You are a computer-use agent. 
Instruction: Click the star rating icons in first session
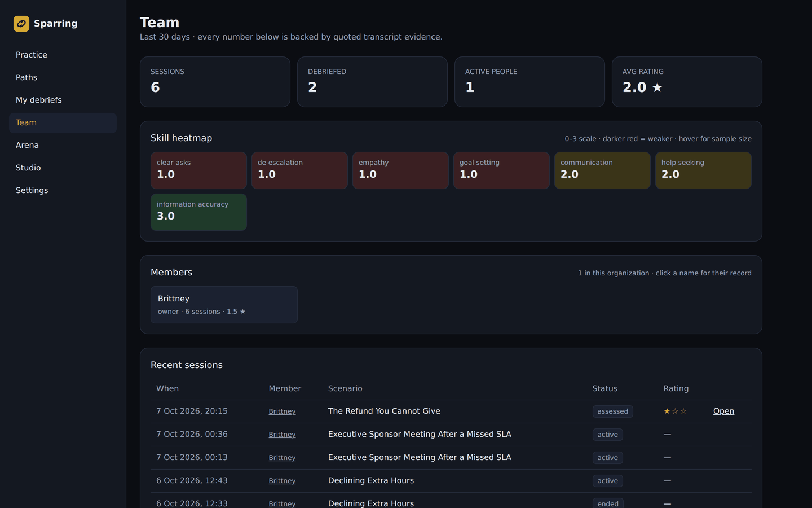pyautogui.click(x=675, y=411)
